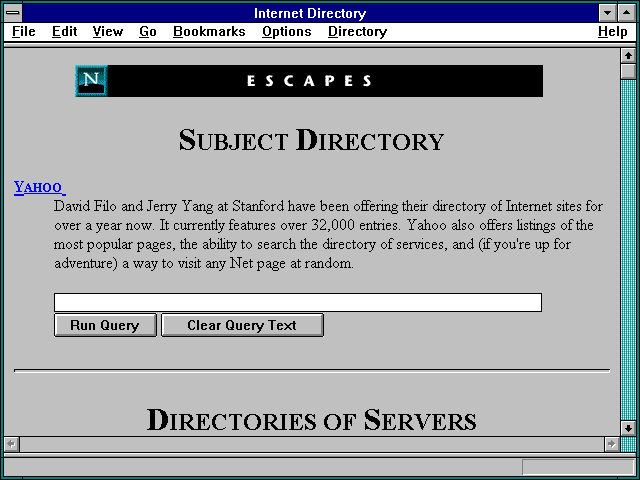
Task: Open the Directory menu
Action: [x=358, y=31]
